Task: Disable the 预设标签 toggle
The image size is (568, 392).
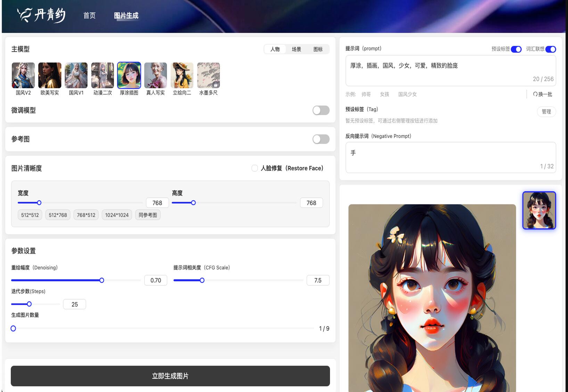Action: point(516,49)
